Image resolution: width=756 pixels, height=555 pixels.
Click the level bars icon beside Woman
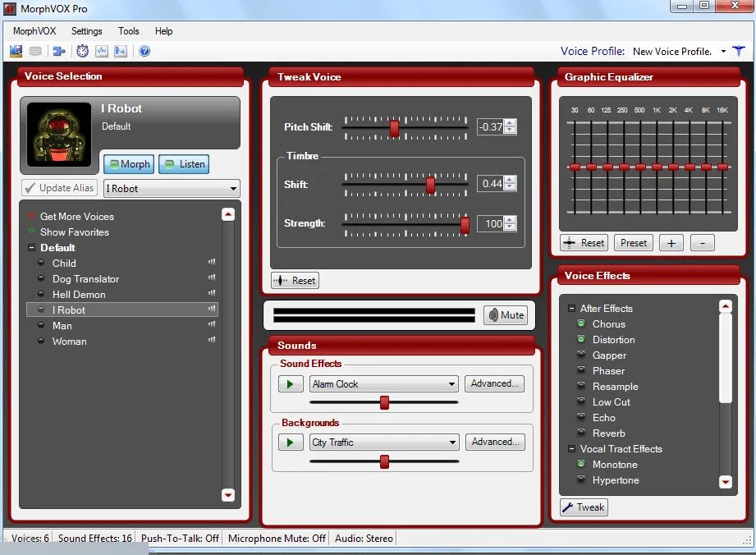tap(211, 339)
